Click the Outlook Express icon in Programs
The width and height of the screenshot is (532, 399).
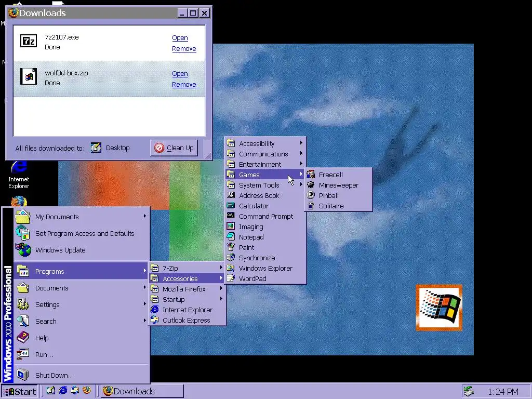155,320
